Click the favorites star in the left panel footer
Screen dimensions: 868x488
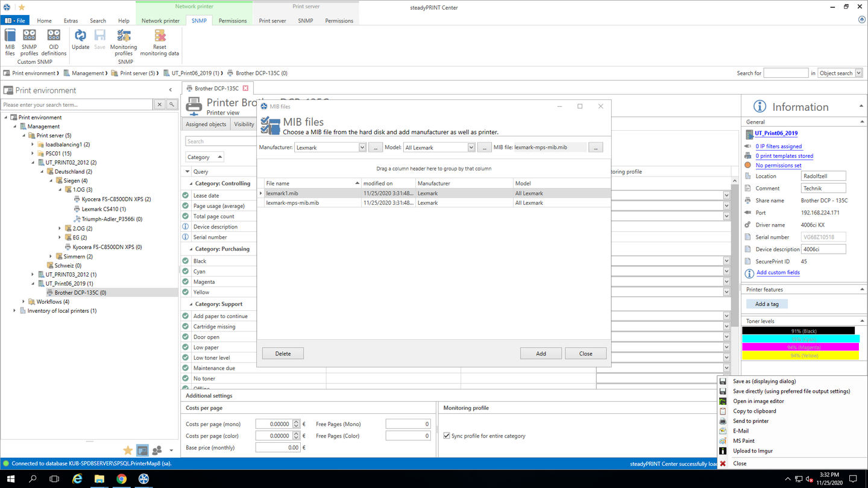pyautogui.click(x=128, y=450)
